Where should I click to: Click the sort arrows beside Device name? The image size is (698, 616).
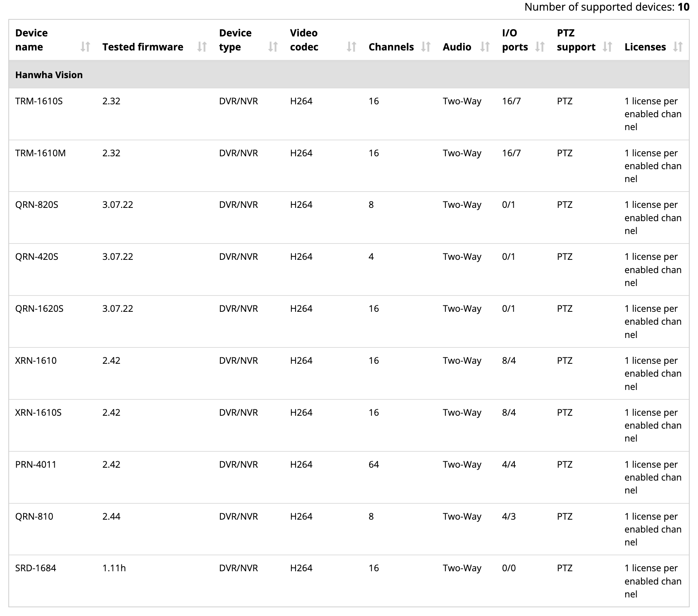(x=86, y=47)
